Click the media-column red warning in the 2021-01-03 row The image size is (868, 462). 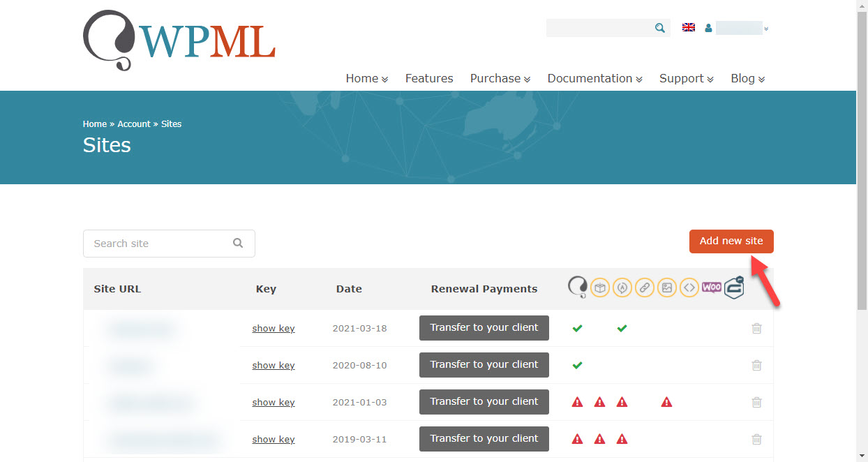[666, 402]
